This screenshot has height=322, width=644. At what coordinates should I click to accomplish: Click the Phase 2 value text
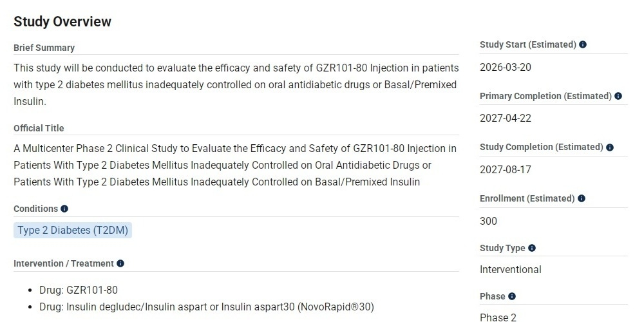(498, 316)
